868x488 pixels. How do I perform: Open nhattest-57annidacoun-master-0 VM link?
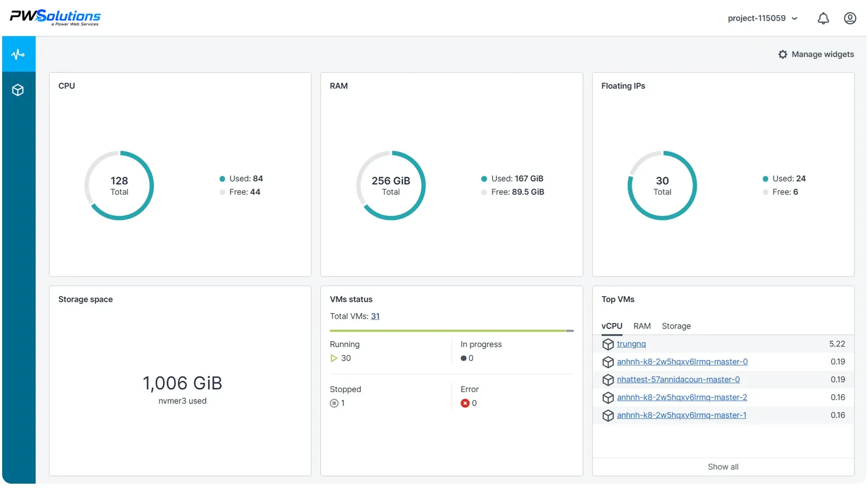[x=678, y=380]
